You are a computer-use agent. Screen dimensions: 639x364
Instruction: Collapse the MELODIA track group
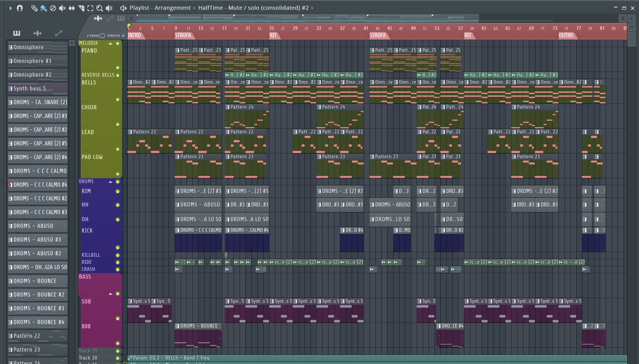[110, 43]
